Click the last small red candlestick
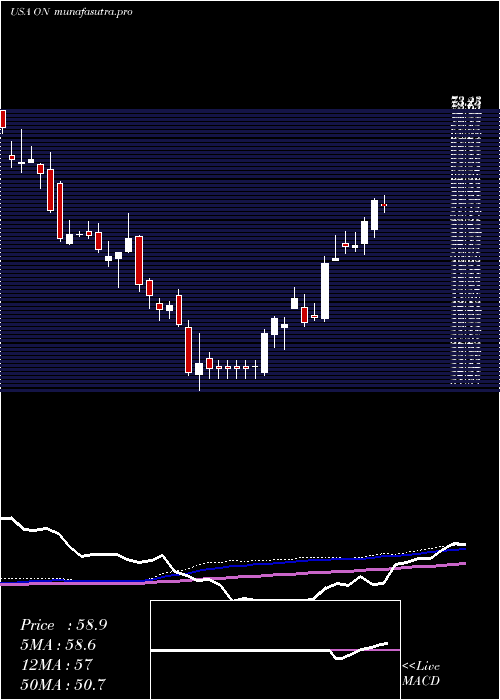This screenshot has width=500, height=700. click(x=384, y=204)
